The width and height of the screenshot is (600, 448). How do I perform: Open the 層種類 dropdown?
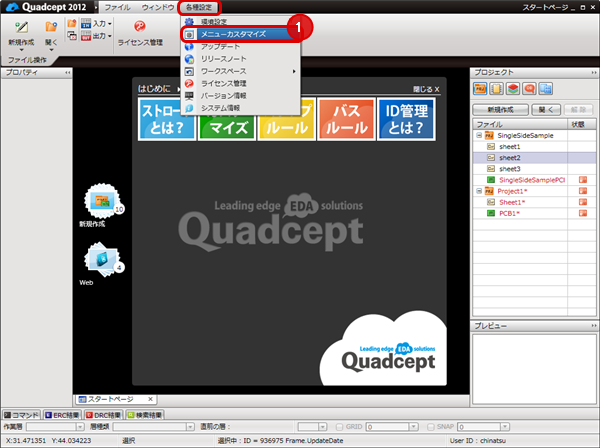(x=190, y=427)
